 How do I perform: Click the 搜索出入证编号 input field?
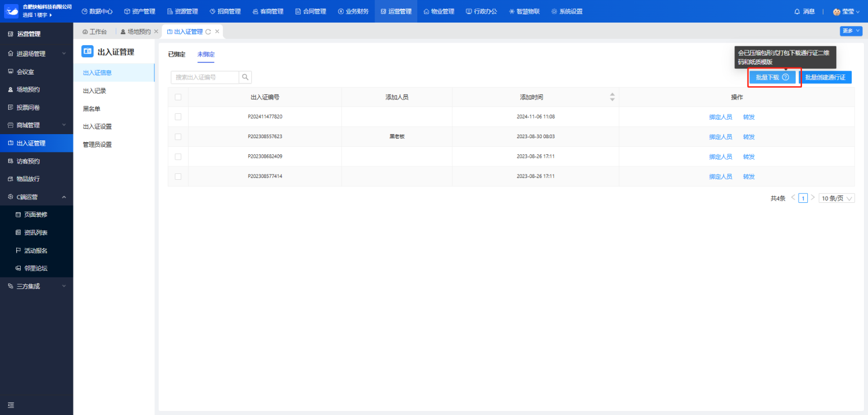205,77
